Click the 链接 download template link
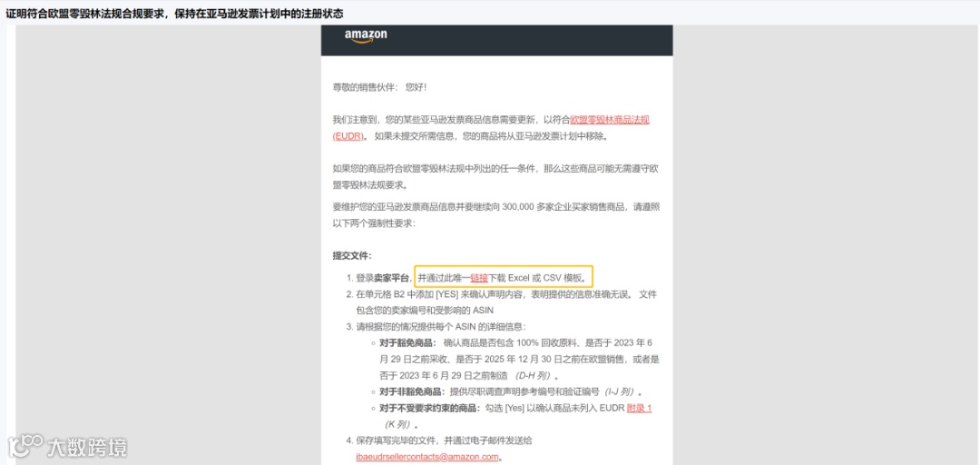Image resolution: width=980 pixels, height=465 pixels. click(479, 277)
